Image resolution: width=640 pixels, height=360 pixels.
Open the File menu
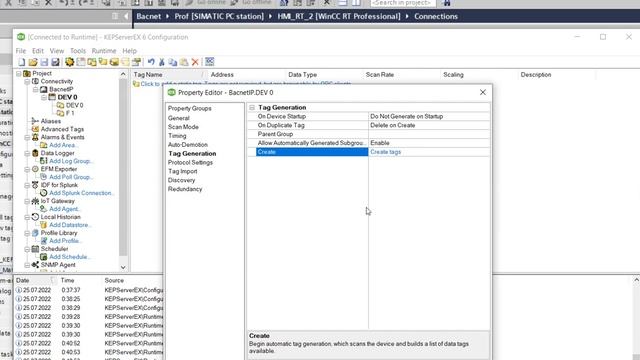coord(20,51)
